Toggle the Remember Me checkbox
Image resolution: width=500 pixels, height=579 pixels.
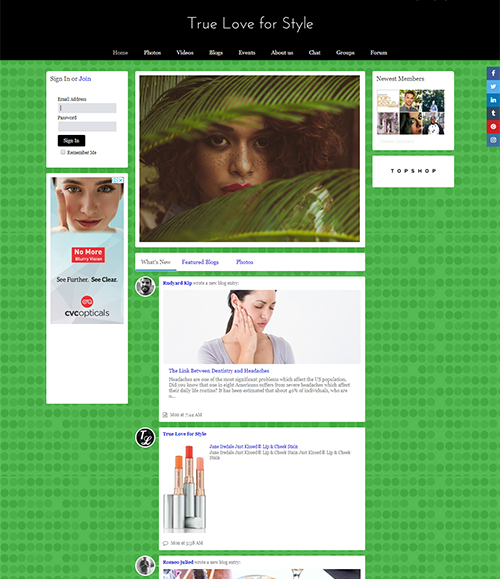point(63,152)
